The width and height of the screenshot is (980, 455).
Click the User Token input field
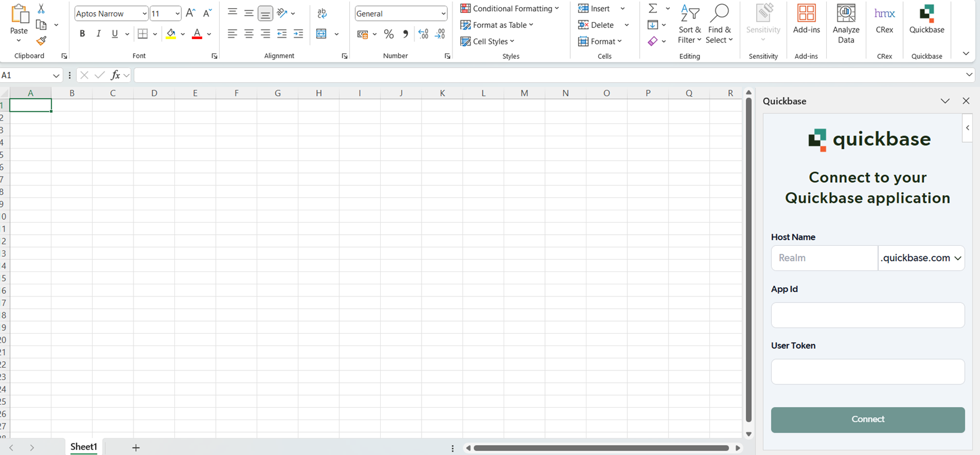[x=867, y=372]
